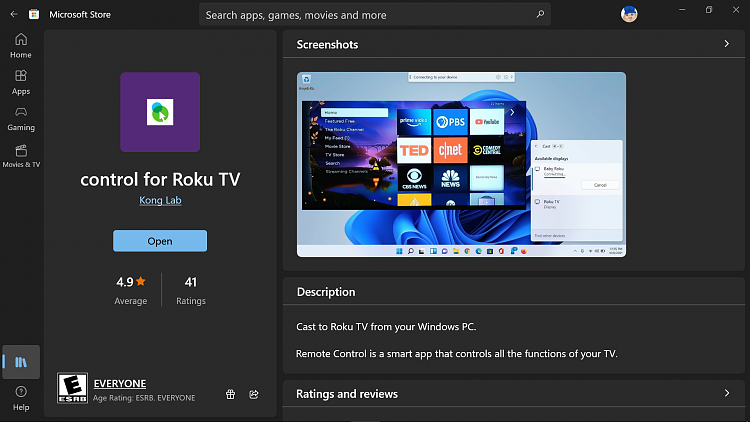This screenshot has height=422, width=750.
Task: Expand the Screenshots section chevron
Action: click(726, 44)
